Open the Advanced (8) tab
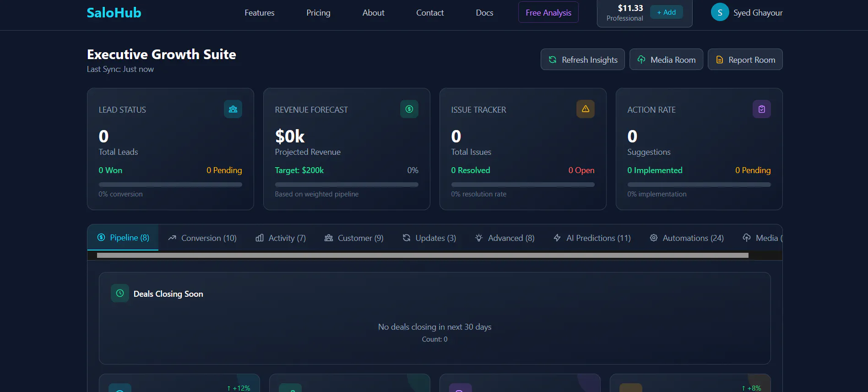The width and height of the screenshot is (868, 392). (x=505, y=238)
